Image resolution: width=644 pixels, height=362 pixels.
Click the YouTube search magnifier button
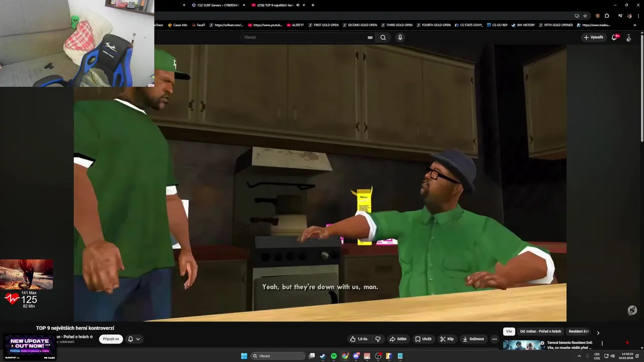coord(383,37)
